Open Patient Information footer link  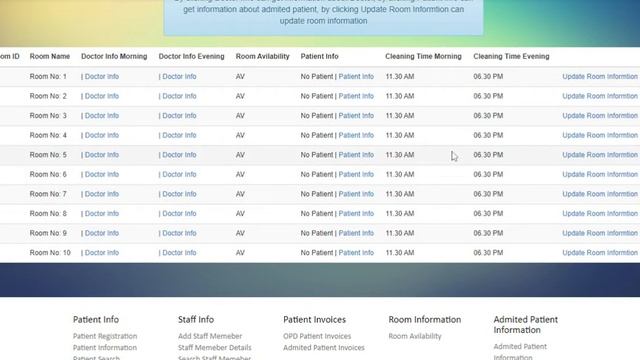point(105,347)
